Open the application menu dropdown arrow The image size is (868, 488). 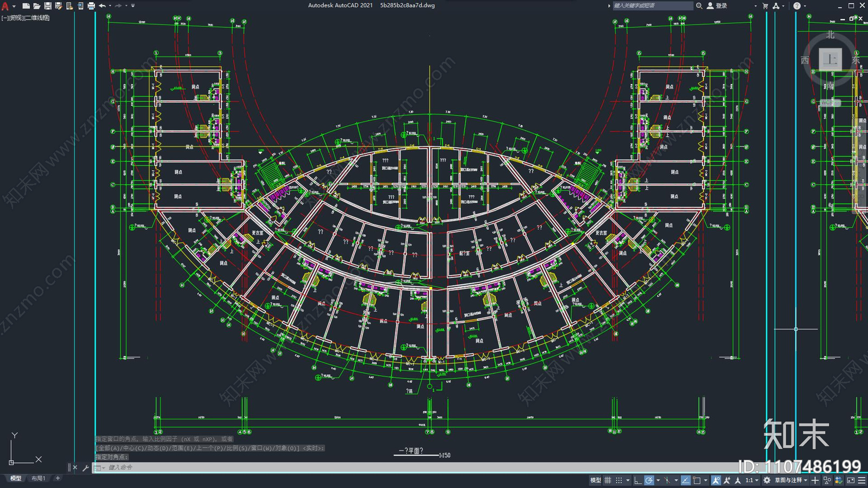tap(14, 6)
